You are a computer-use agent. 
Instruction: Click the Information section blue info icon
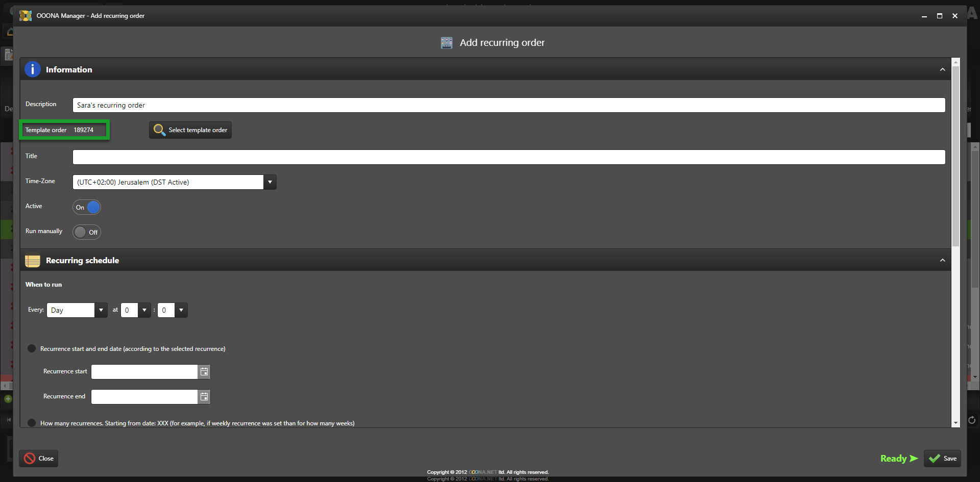pos(33,69)
